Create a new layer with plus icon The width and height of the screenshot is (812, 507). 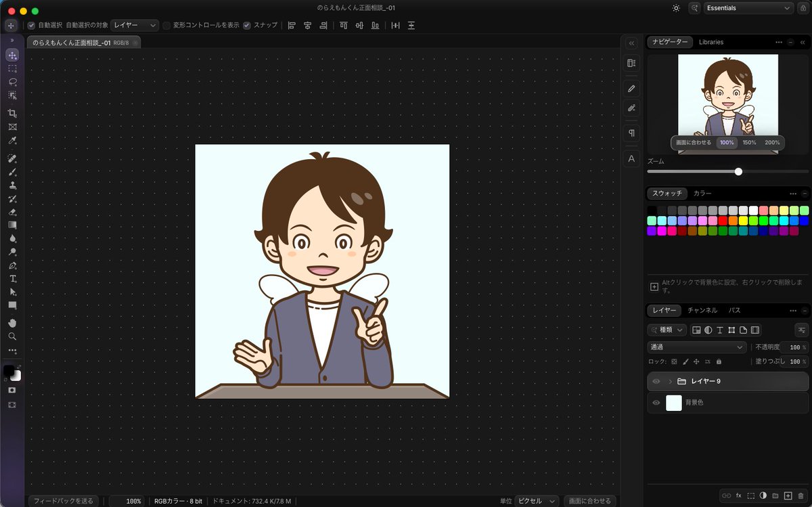point(788,495)
